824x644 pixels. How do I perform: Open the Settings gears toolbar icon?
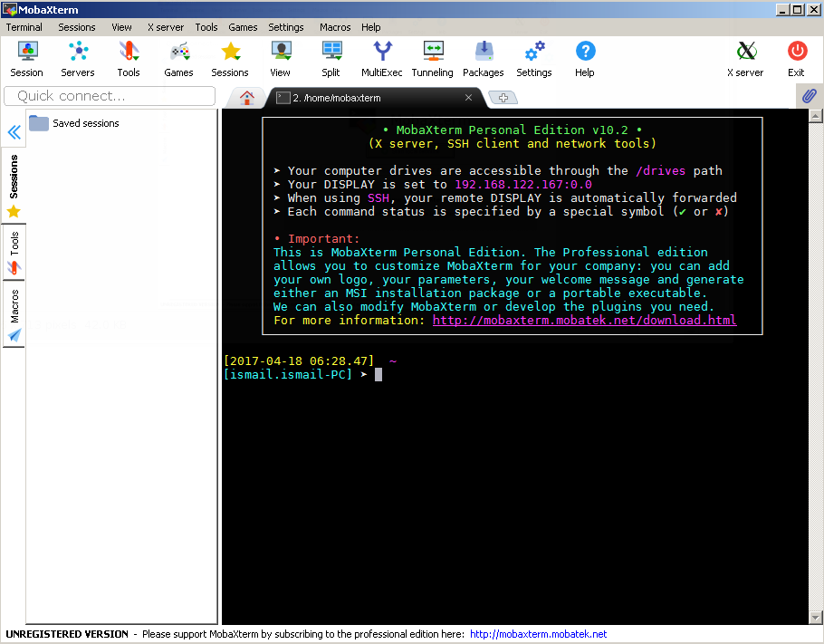click(534, 59)
